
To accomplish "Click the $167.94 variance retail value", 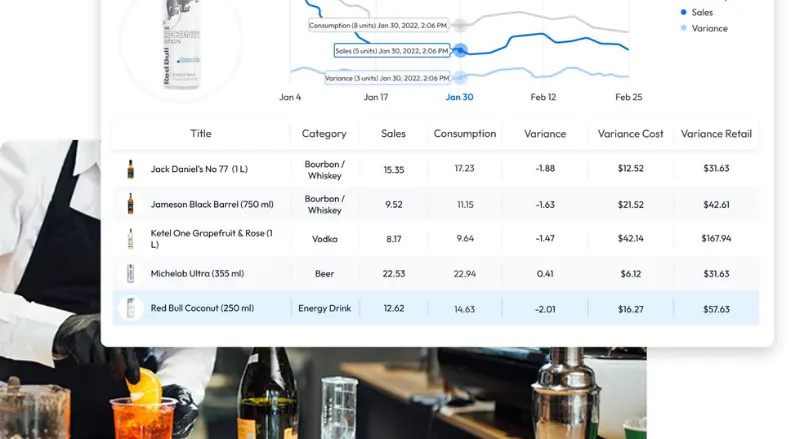I will [x=716, y=238].
